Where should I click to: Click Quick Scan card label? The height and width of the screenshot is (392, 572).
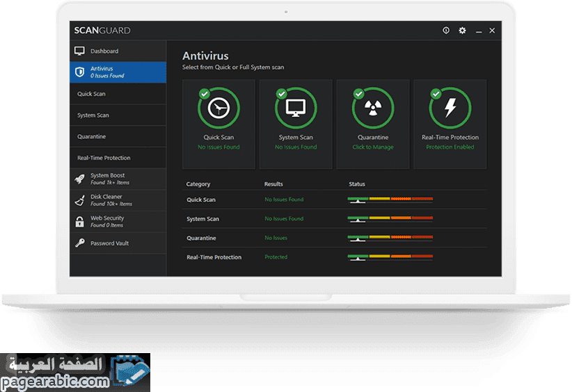[x=219, y=138]
